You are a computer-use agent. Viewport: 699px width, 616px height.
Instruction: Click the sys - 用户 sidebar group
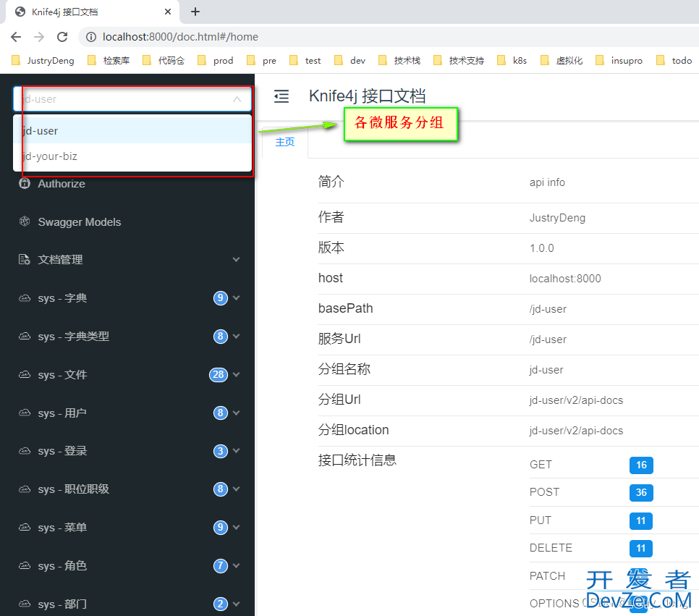point(127,413)
